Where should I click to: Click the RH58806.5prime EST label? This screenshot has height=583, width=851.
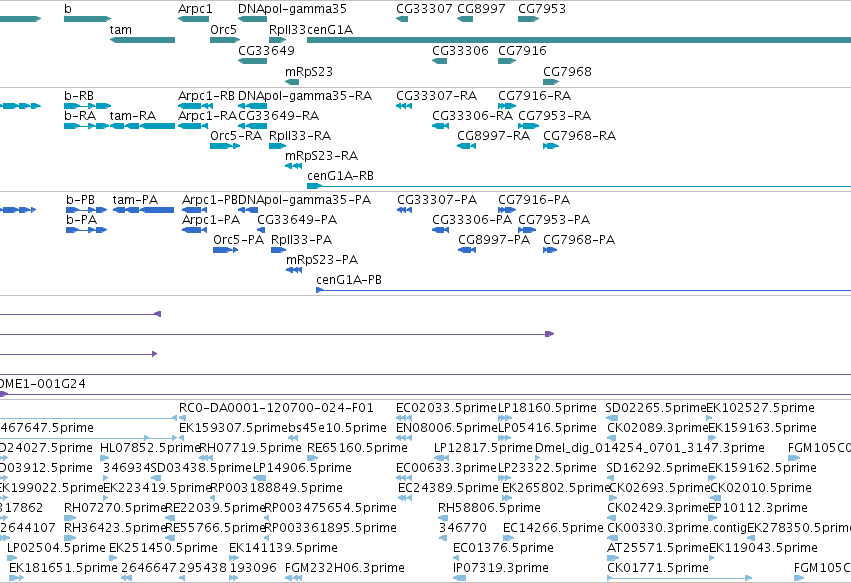coord(489,508)
